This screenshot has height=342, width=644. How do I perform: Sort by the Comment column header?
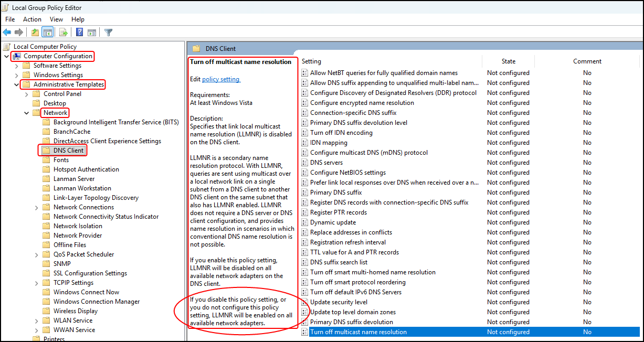click(x=587, y=61)
